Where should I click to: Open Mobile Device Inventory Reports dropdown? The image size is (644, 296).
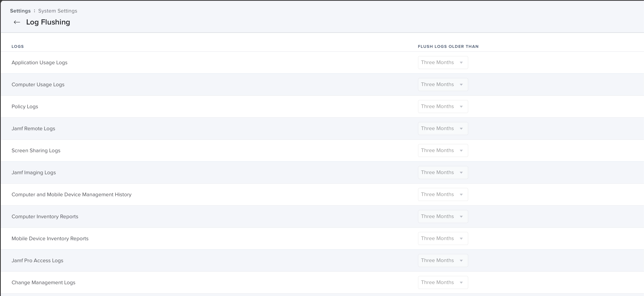[x=443, y=238]
